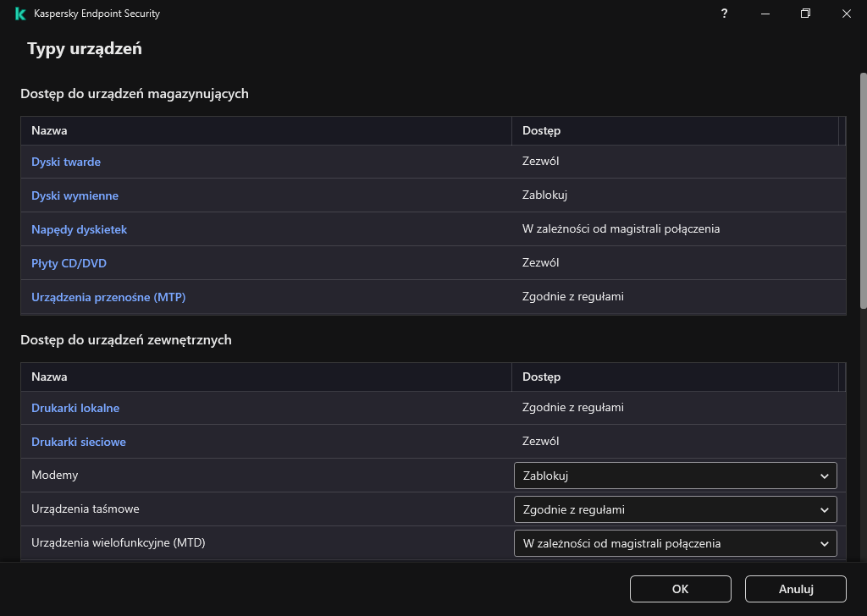Click the Kaspersky logo icon
Viewport: 867px width, 616px height.
19,14
